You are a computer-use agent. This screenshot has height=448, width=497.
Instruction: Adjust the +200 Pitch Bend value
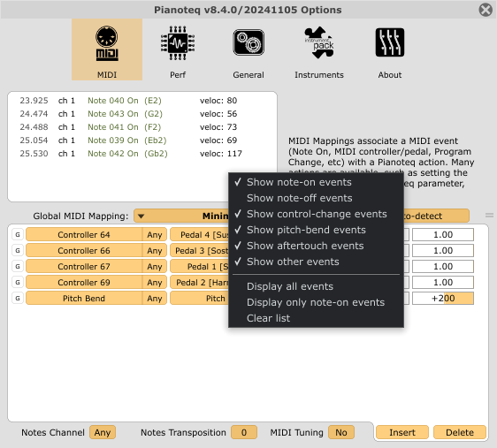[x=443, y=299]
